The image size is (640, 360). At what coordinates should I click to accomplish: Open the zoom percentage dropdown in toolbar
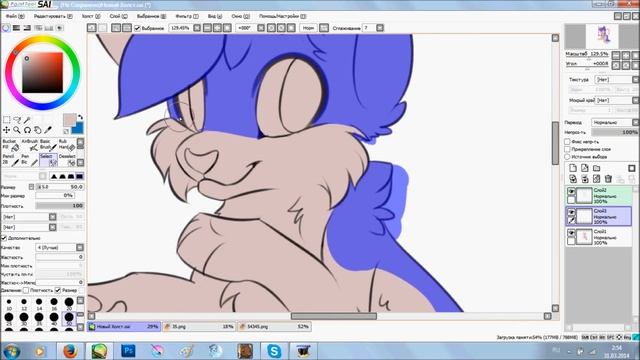(x=197, y=28)
